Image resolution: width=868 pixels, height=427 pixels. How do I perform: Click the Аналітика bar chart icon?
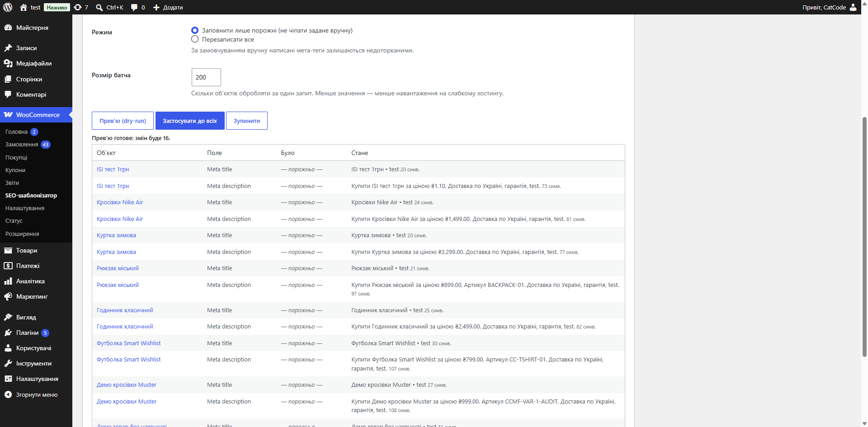click(x=8, y=281)
